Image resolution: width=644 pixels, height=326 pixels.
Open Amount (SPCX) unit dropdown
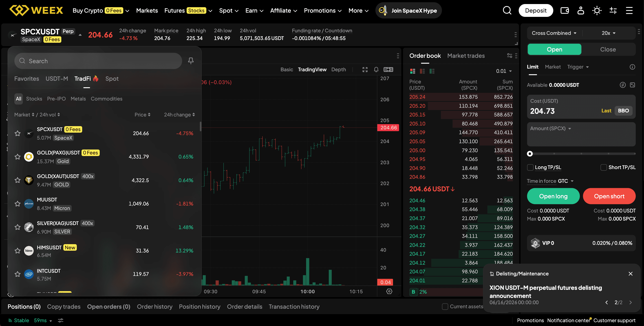(x=551, y=128)
